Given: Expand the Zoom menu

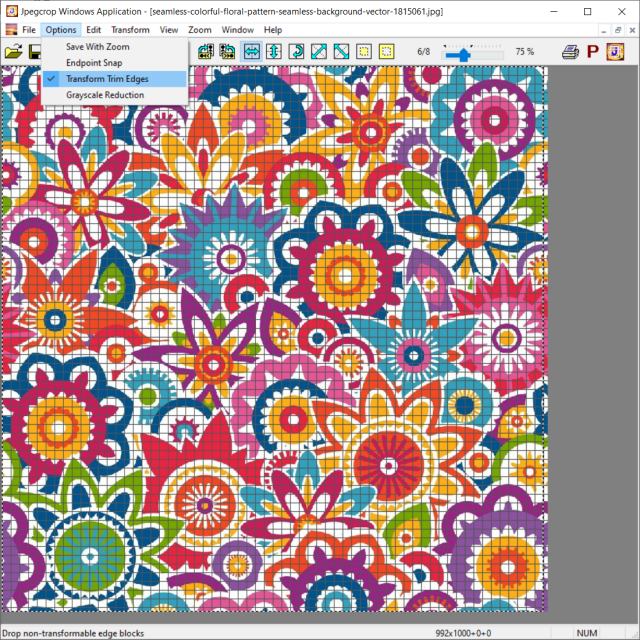Looking at the screenshot, I should 200,30.
